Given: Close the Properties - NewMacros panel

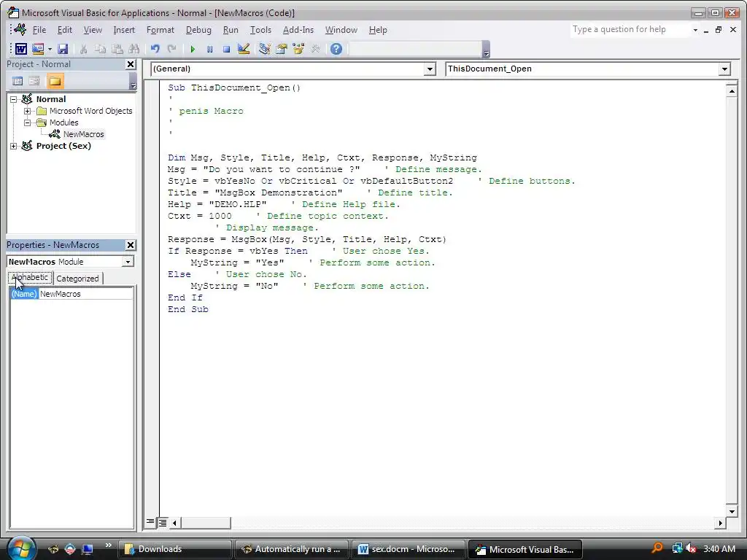Looking at the screenshot, I should [x=131, y=245].
